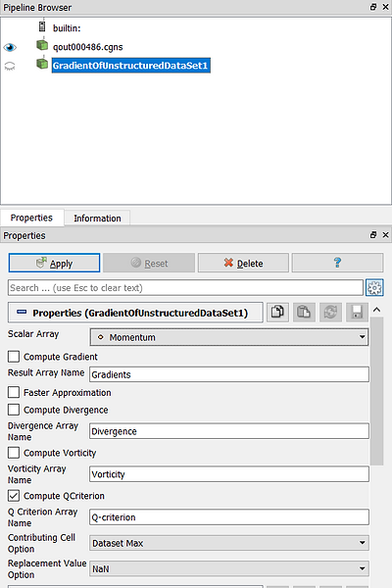The width and height of the screenshot is (392, 588).
Task: Click the restore default settings icon
Action: point(330,312)
